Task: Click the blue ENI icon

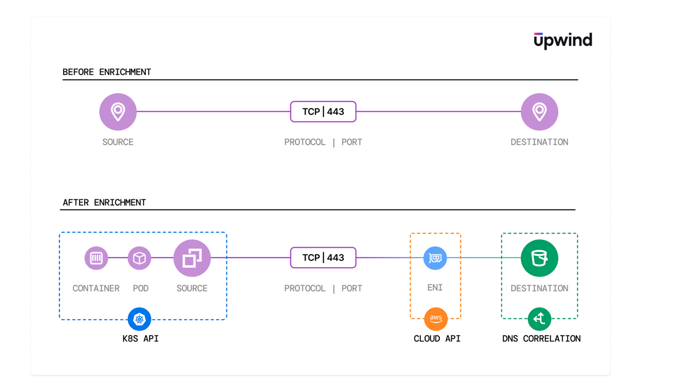Action: (x=435, y=258)
